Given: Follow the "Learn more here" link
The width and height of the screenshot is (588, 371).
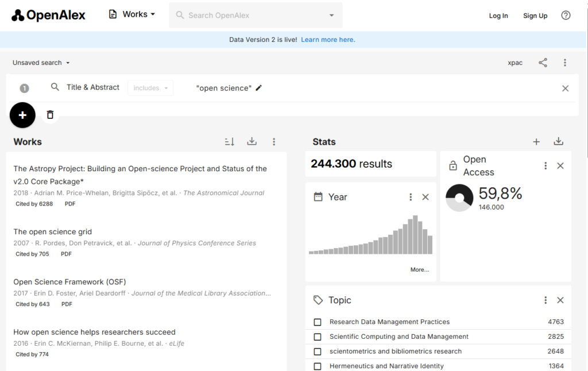Looking at the screenshot, I should pyautogui.click(x=328, y=40).
